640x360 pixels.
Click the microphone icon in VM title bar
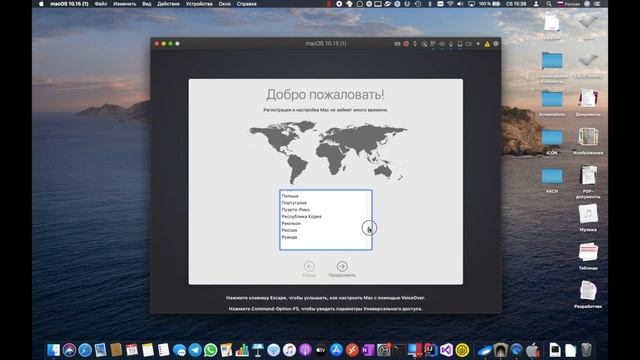[451, 44]
